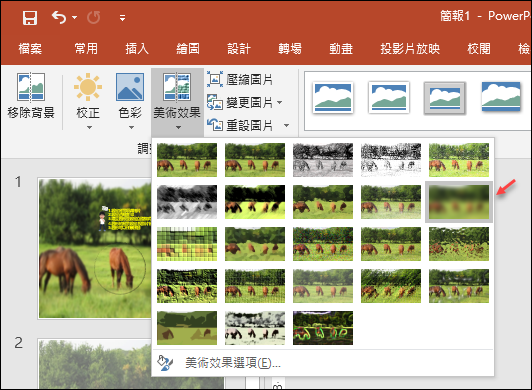Apply the blur effect highlighted thumbnail

click(x=459, y=202)
